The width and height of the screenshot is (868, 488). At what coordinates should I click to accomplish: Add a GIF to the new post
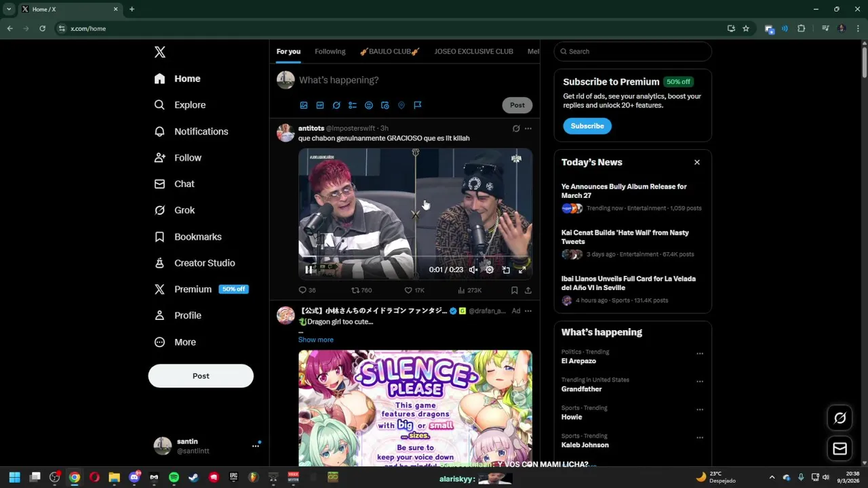click(x=320, y=105)
